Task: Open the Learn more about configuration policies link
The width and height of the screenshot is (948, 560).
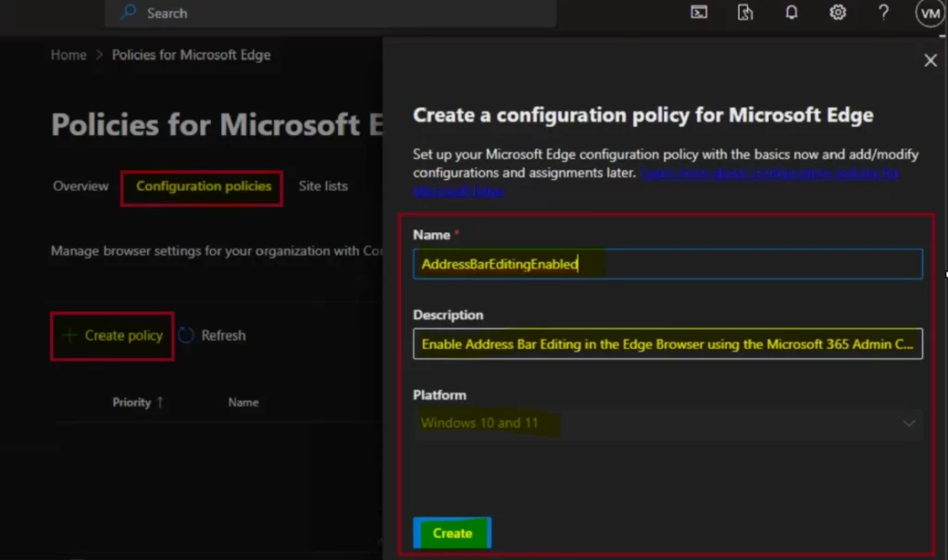Action: pos(656,182)
